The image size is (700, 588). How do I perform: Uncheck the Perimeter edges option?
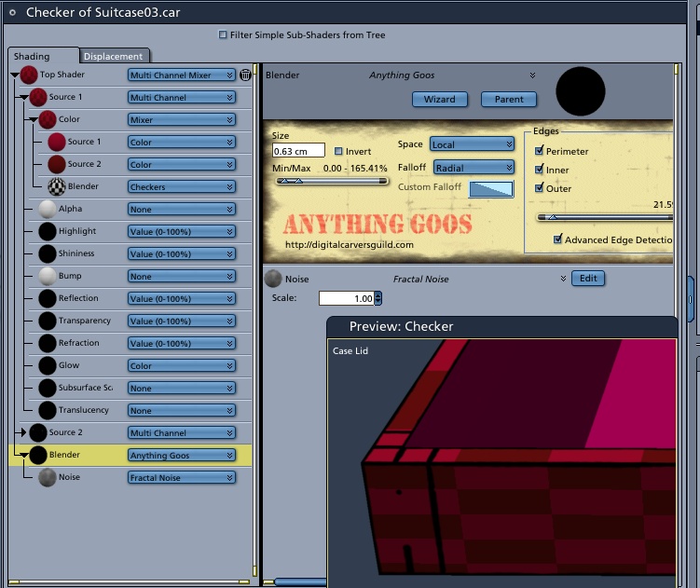pyautogui.click(x=539, y=150)
